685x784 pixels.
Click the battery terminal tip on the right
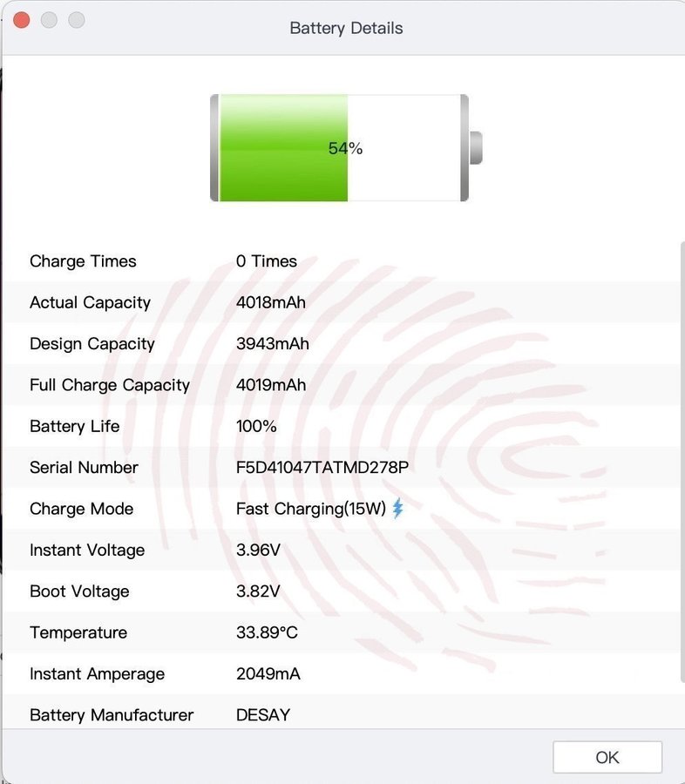[x=476, y=148]
